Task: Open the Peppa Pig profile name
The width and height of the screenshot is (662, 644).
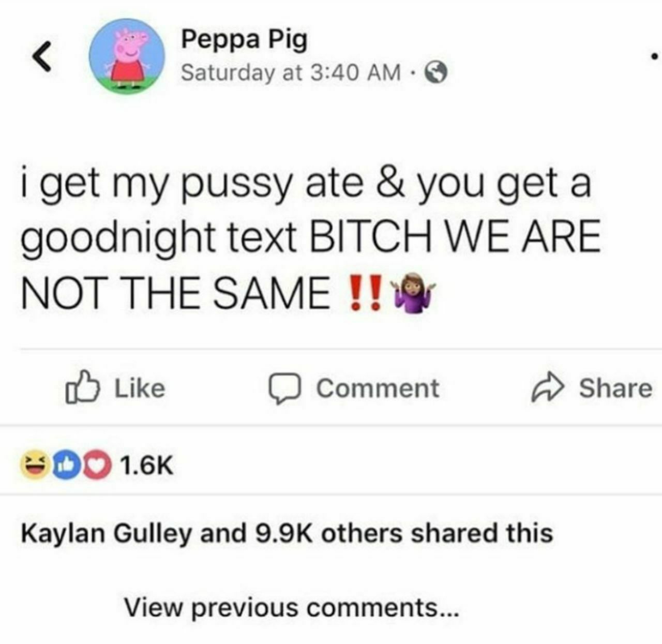Action: 244,39
